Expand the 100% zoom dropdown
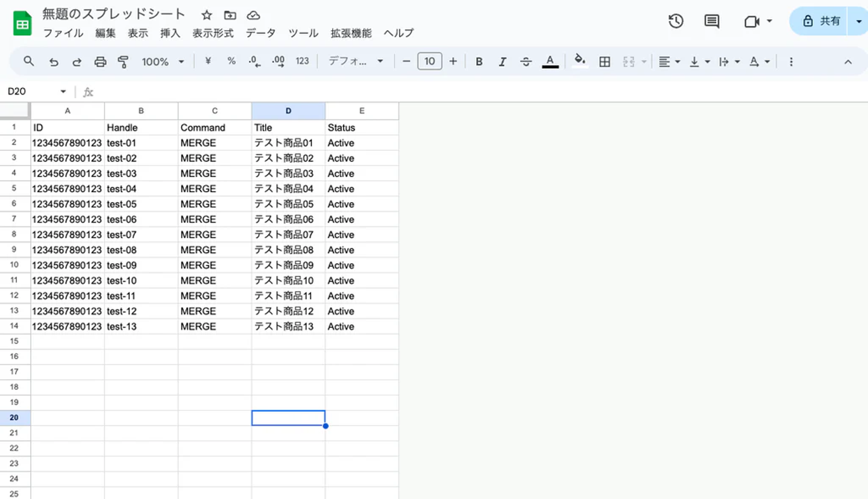The width and height of the screenshot is (868, 499). (x=163, y=61)
